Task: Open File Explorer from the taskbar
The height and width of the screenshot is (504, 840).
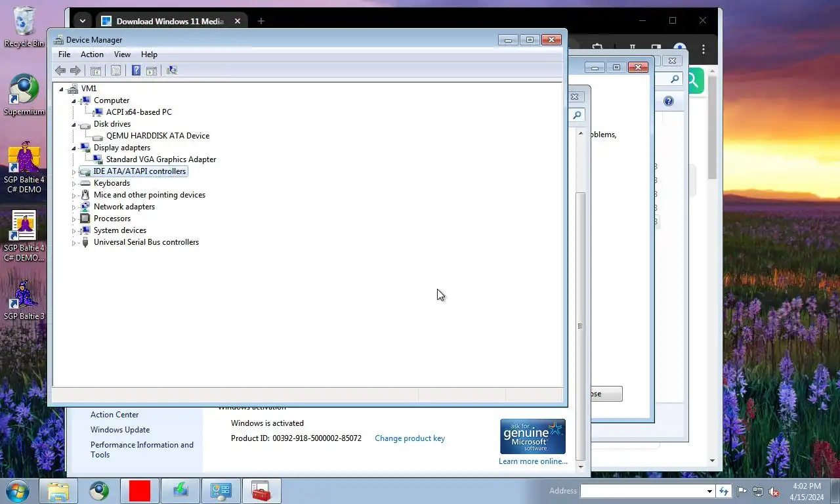Action: point(58,491)
